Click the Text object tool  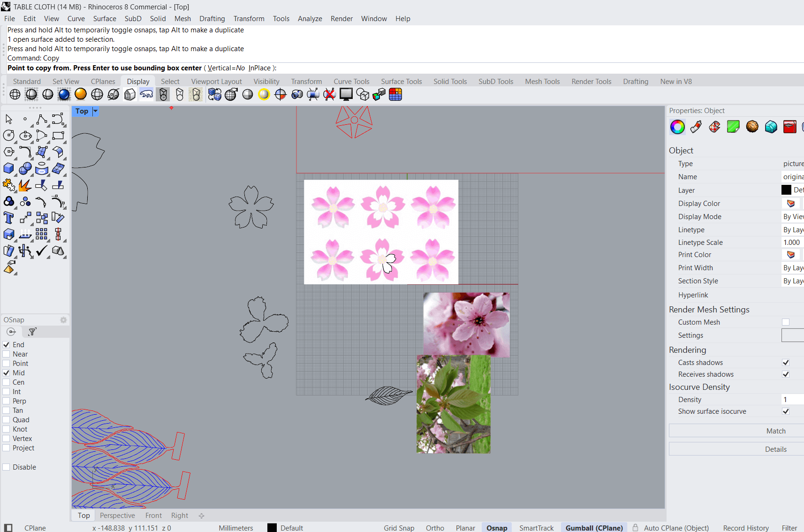pyautogui.click(x=8, y=218)
